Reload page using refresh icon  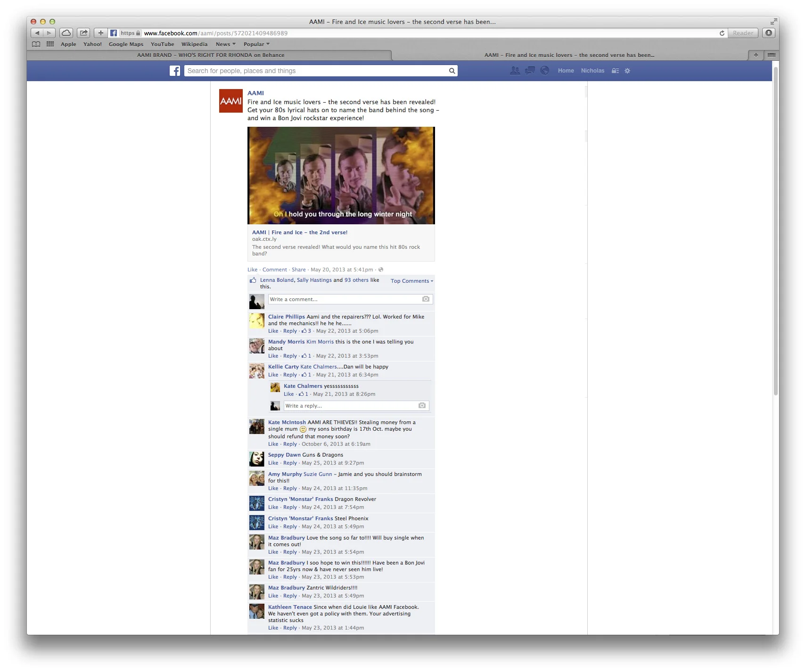pyautogui.click(x=722, y=33)
